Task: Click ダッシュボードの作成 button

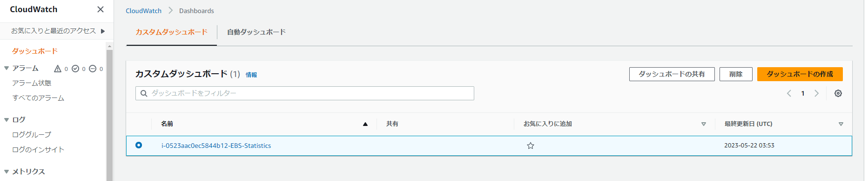Action: tap(800, 74)
